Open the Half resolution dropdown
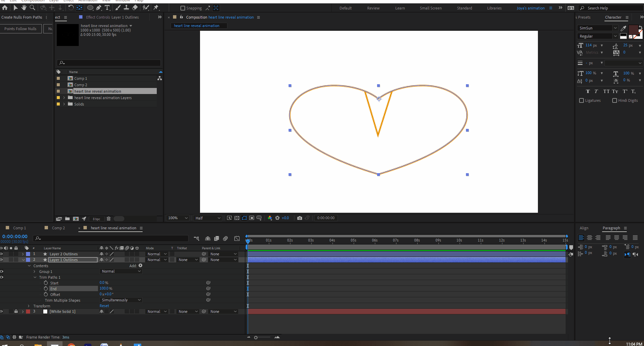Screen dimensions: 644x346 207,218
